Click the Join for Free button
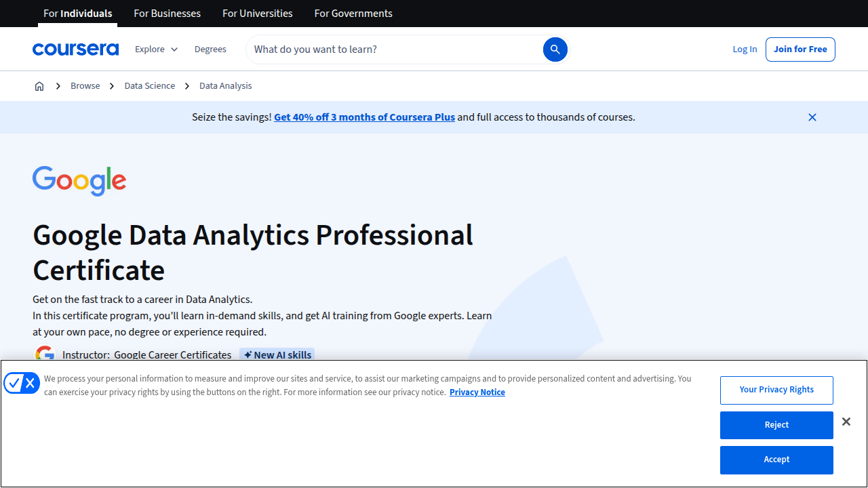868x488 pixels. pyautogui.click(x=800, y=49)
